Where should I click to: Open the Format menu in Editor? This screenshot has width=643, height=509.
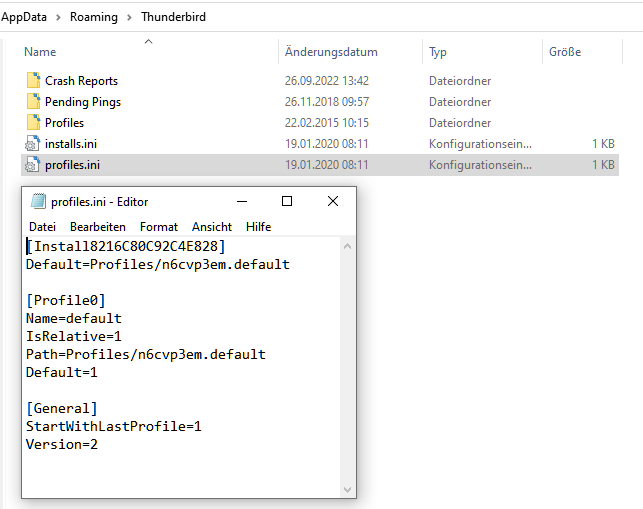(x=159, y=227)
